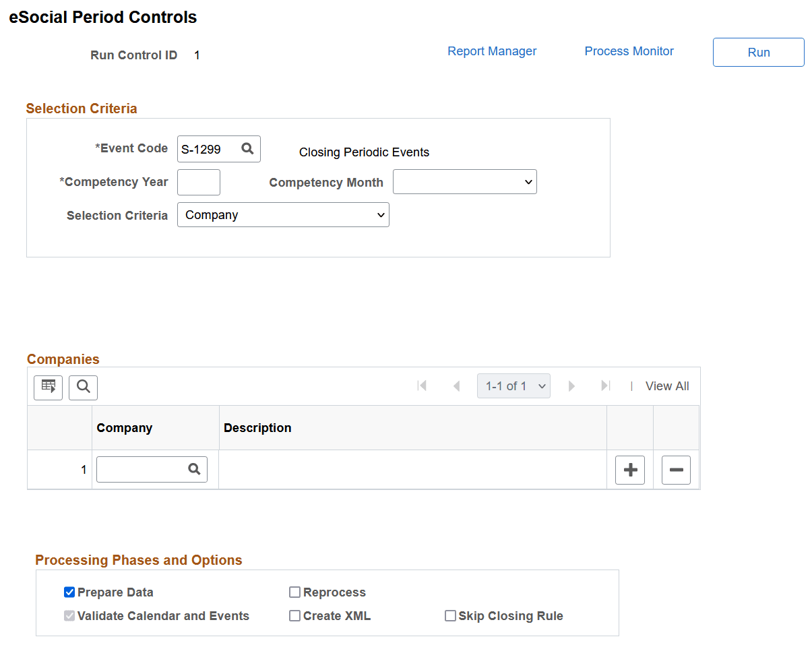Click the first-page arrow in Companies grid
Screen dimensions: 812x645
pos(423,386)
